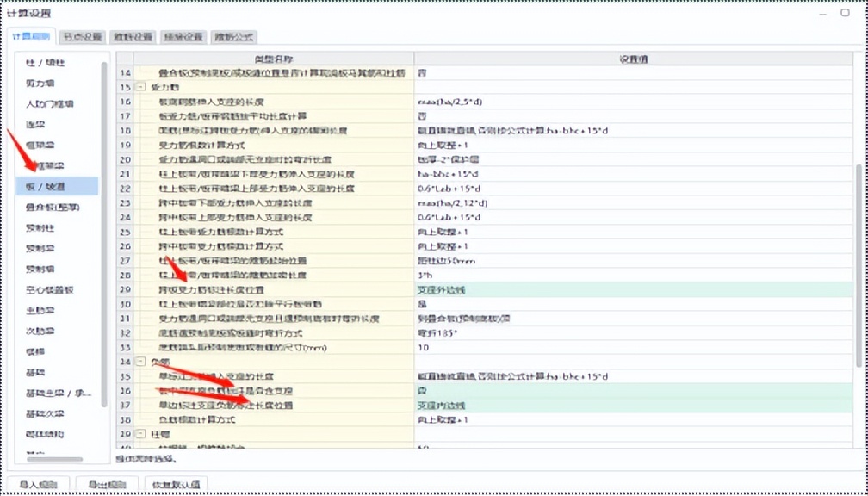
Task: Switch to the 节点设置 tab
Action: click(x=84, y=37)
